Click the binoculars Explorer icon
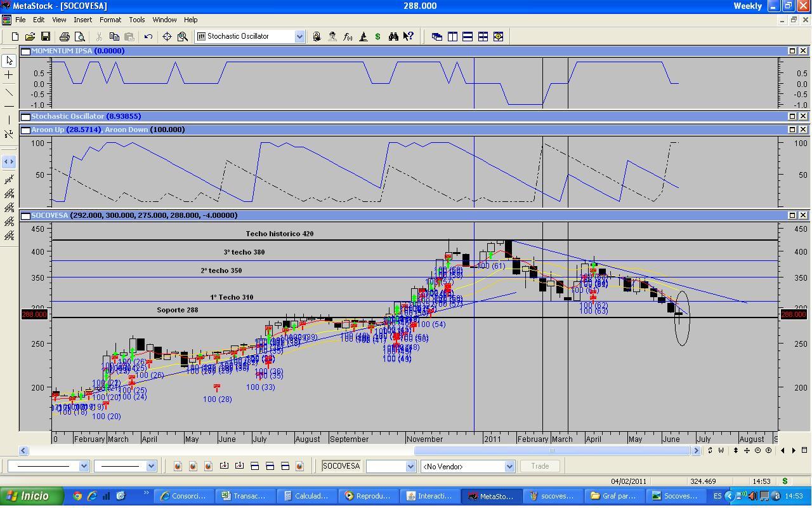This screenshot has width=812, height=508. pyautogui.click(x=393, y=37)
